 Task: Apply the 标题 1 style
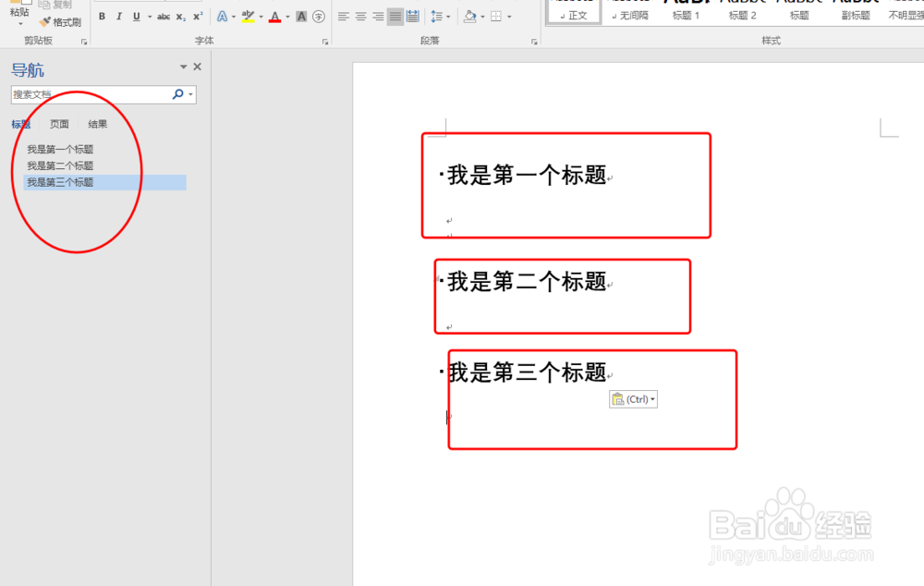coord(686,12)
